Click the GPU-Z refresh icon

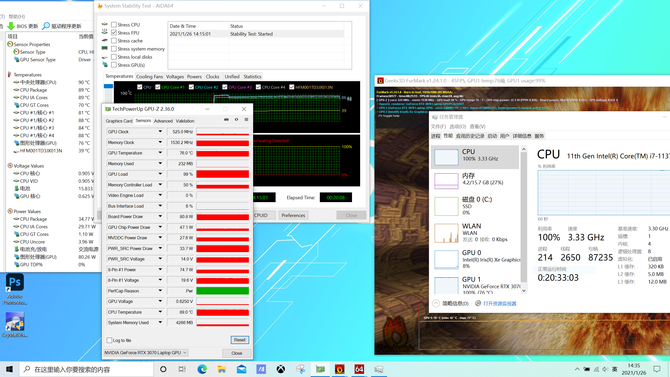(236, 120)
